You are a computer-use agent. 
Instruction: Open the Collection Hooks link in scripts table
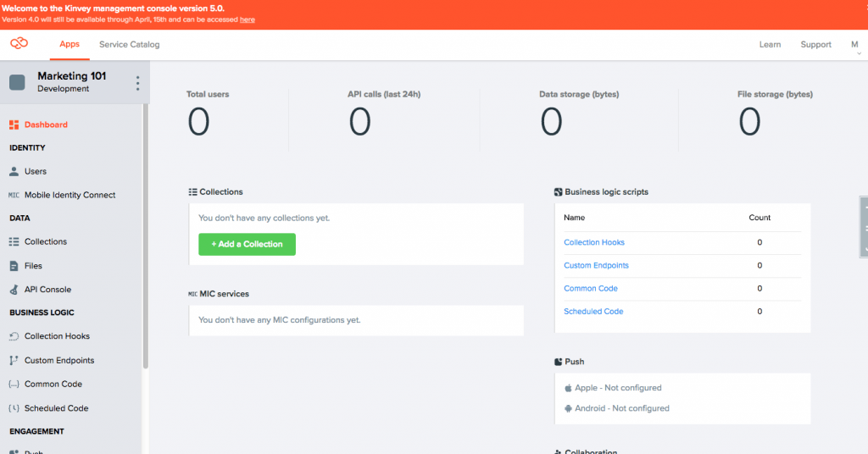(594, 242)
